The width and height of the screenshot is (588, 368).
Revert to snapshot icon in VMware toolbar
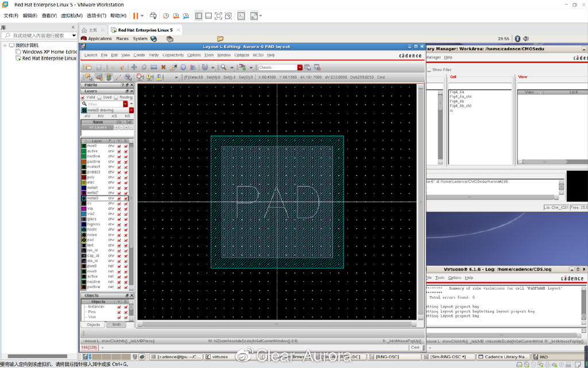[x=176, y=16]
